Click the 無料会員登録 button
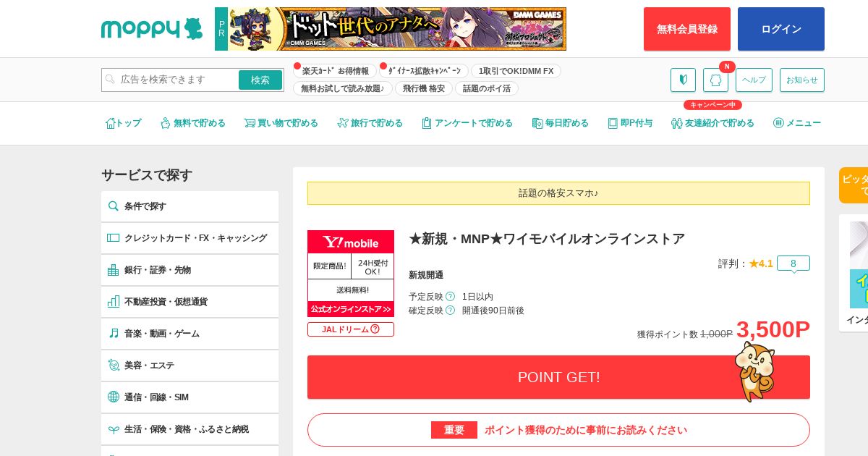Image resolution: width=868 pixels, height=456 pixels. 687,29
